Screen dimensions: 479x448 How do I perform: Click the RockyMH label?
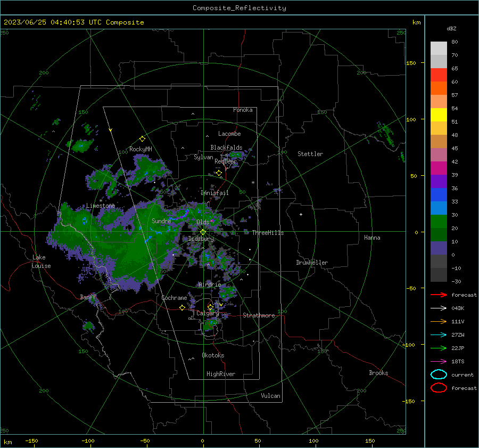click(x=141, y=149)
